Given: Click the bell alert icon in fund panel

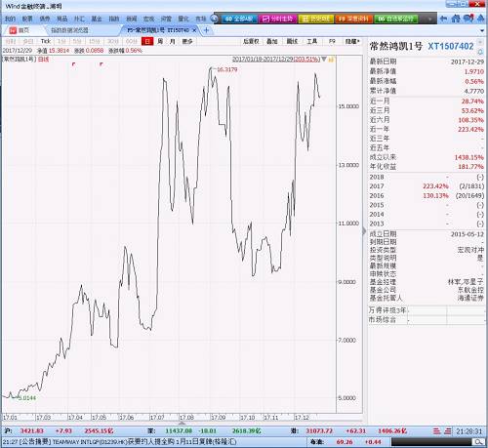Looking at the screenshot, I should click(480, 52).
